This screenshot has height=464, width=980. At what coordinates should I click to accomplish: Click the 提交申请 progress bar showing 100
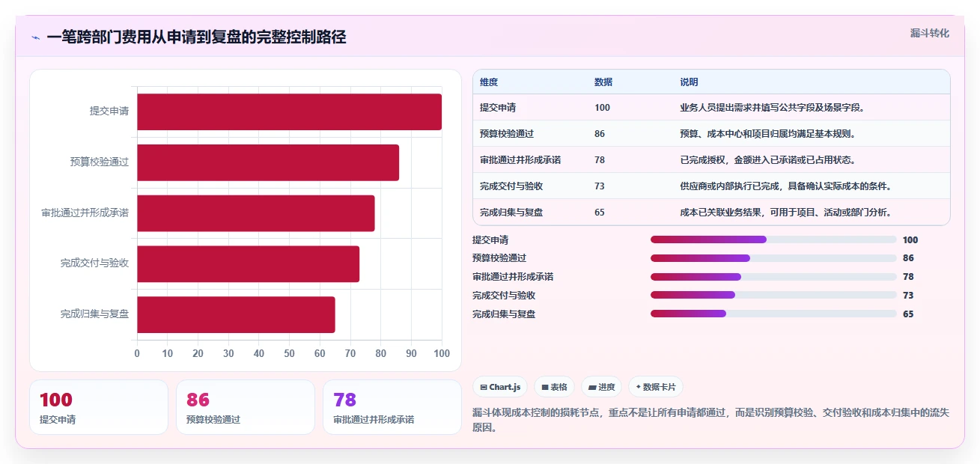(x=773, y=239)
